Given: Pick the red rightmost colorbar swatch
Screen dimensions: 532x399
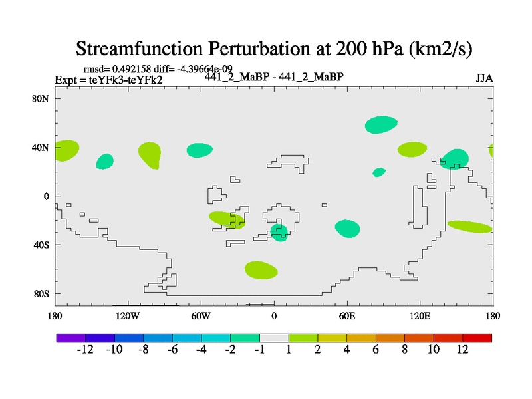Looking at the screenshot, I should point(477,338).
